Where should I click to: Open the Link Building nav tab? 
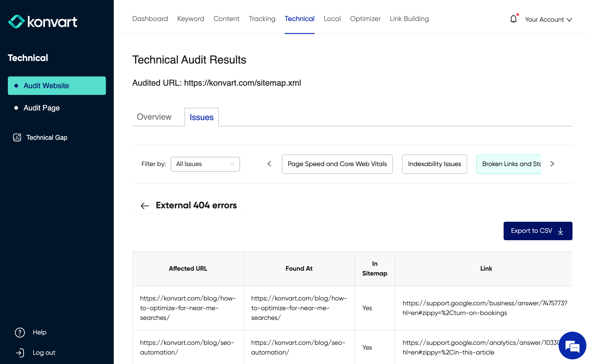(x=409, y=19)
